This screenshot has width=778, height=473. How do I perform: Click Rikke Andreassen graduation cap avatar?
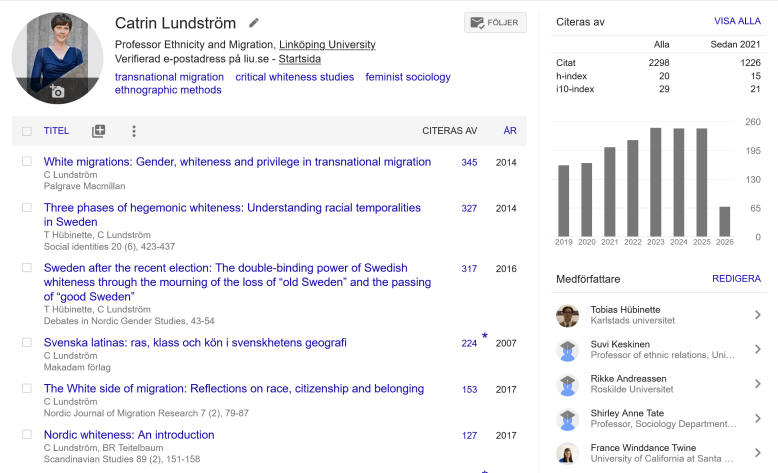tap(568, 384)
